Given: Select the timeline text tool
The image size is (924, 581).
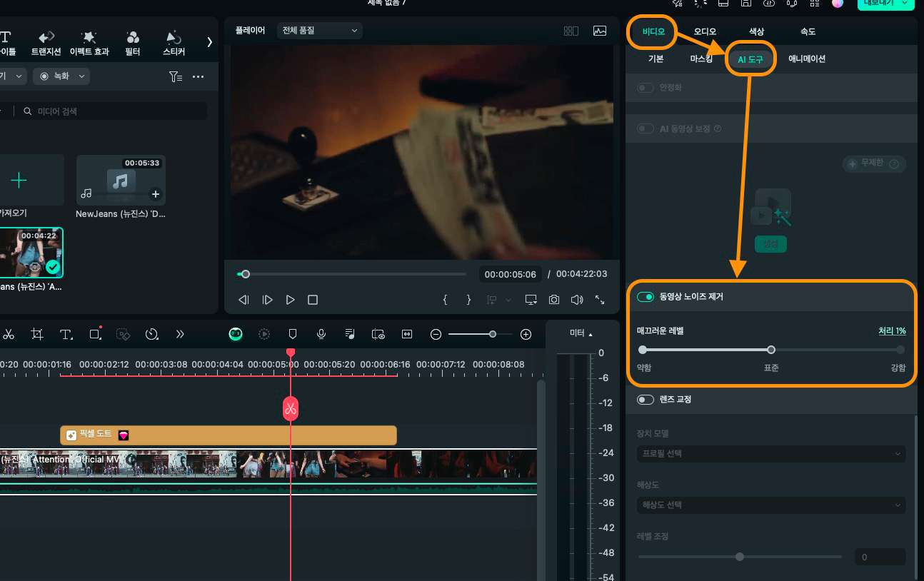Looking at the screenshot, I should 66,334.
